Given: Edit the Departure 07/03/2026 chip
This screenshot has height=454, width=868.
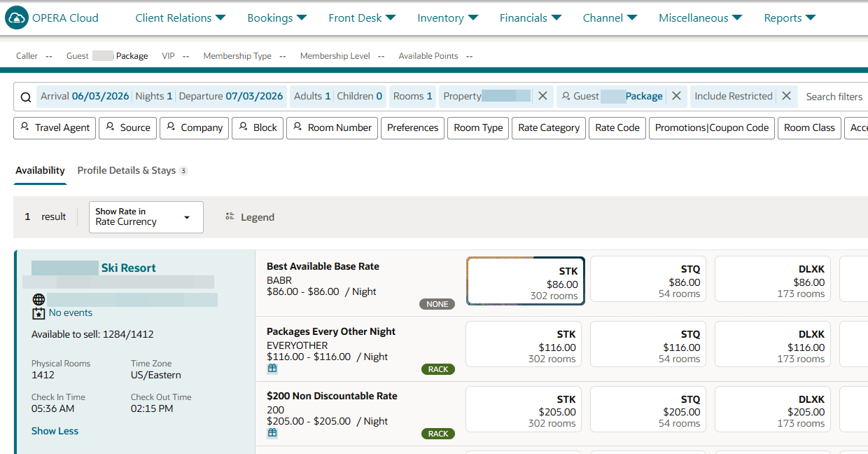Looking at the screenshot, I should click(x=231, y=96).
